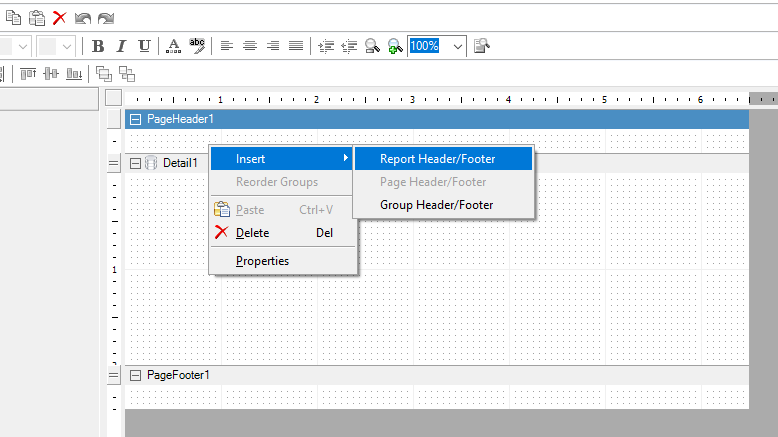778x437 pixels.
Task: Open the 100% zoom dropdown arrow
Action: [457, 47]
